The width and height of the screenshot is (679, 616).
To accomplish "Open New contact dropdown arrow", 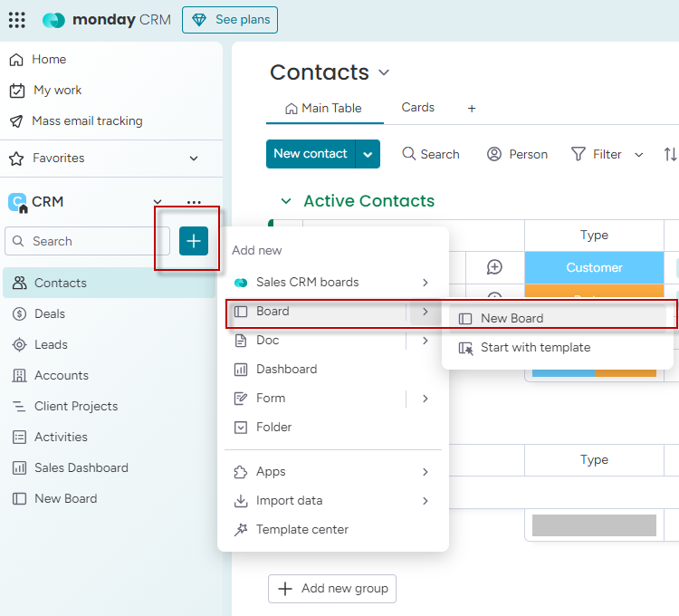I will pos(368,154).
